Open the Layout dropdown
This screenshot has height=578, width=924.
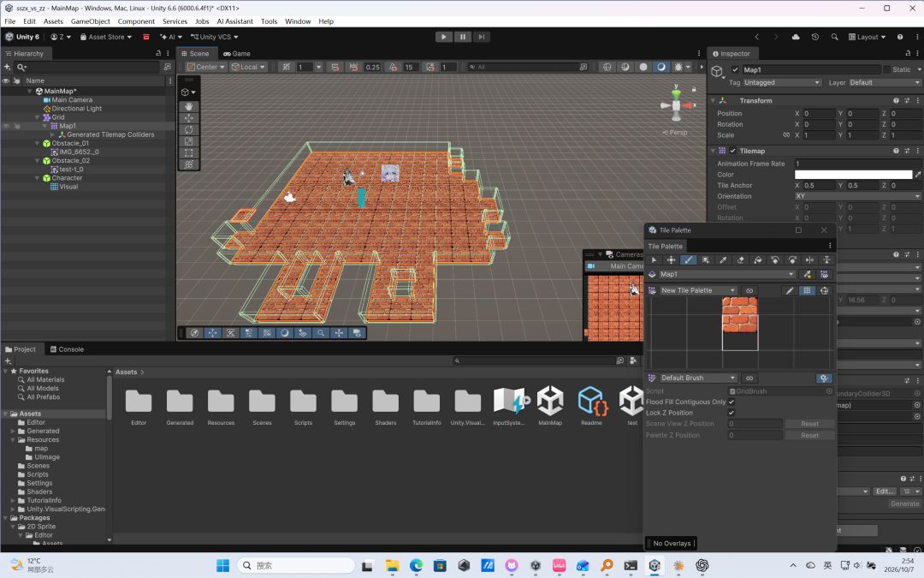[x=867, y=37]
